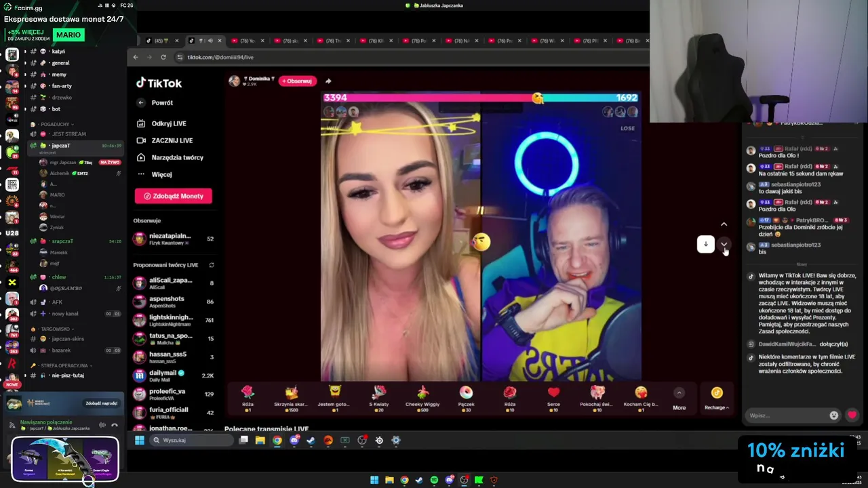The image size is (868, 488).
Task: Refresh the Proponowani twórcy LIVE list
Action: click(x=212, y=265)
